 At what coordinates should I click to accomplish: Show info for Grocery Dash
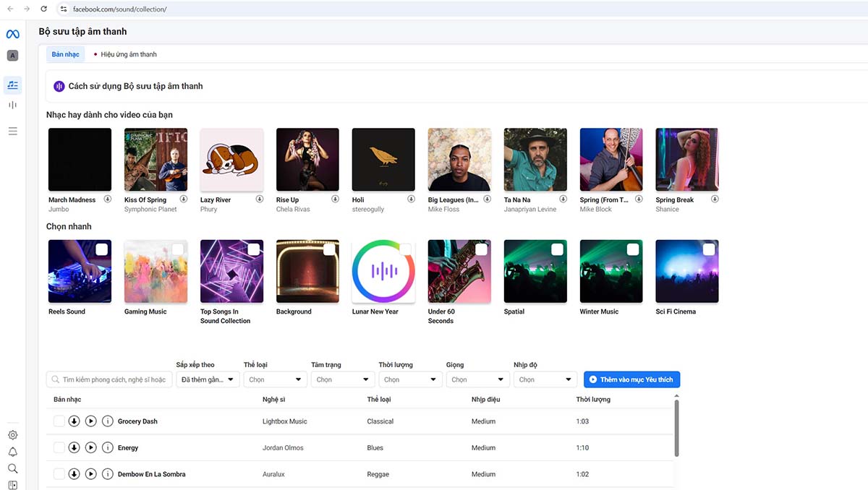tap(107, 421)
